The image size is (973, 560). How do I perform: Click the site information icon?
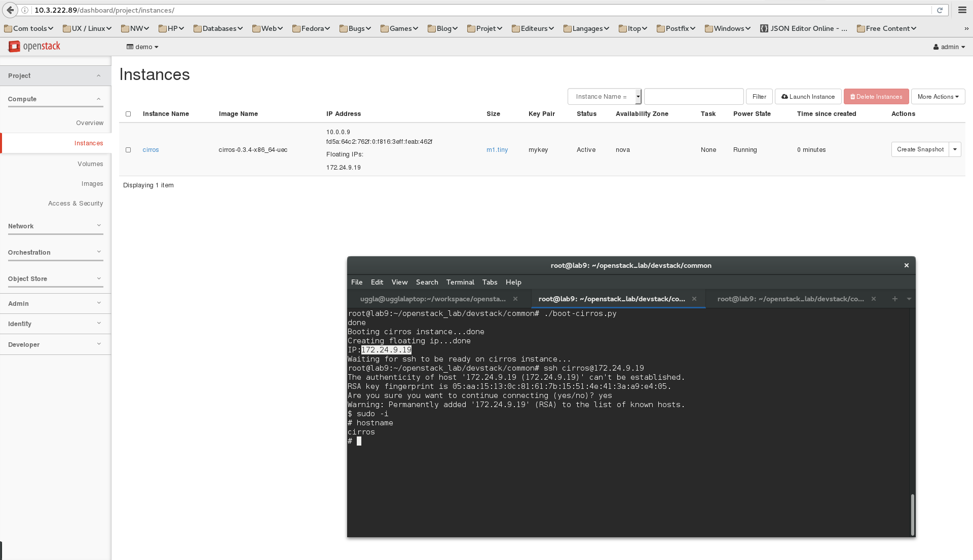25,10
